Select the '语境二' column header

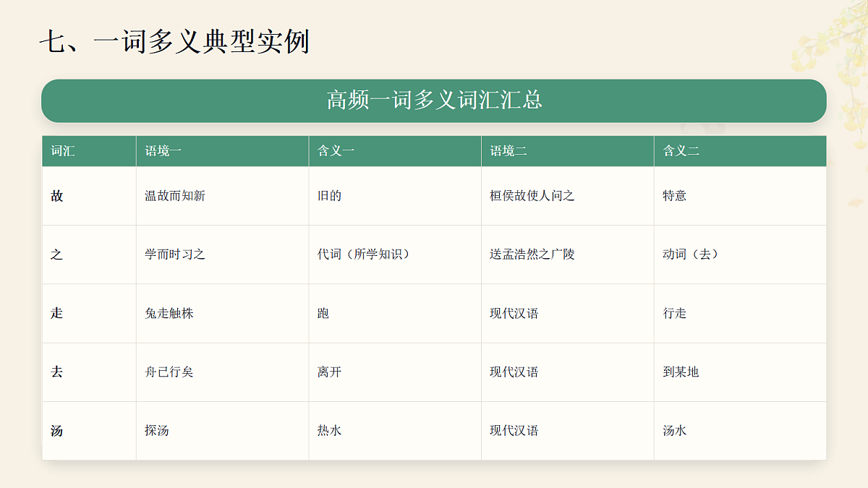[568, 151]
